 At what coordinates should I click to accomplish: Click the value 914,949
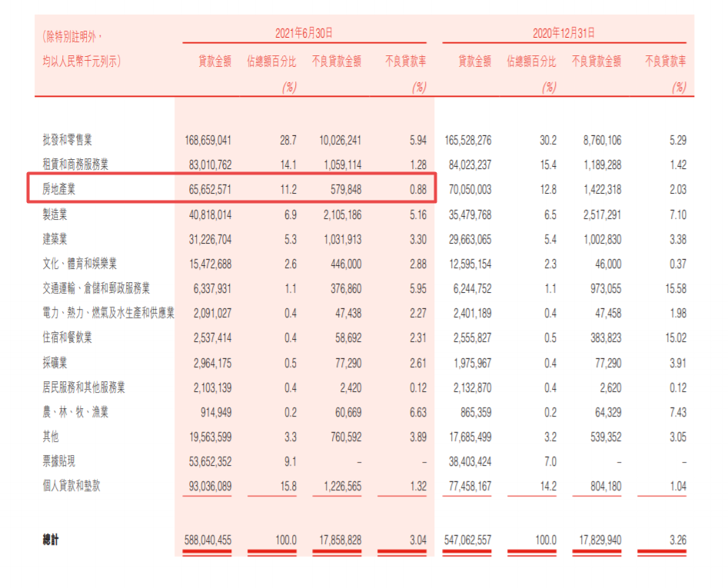[x=216, y=412]
